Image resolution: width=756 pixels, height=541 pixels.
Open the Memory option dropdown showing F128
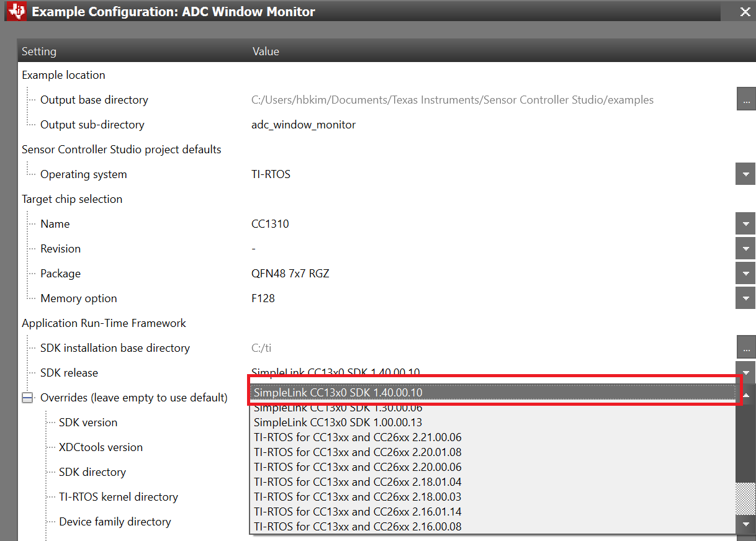click(x=745, y=298)
